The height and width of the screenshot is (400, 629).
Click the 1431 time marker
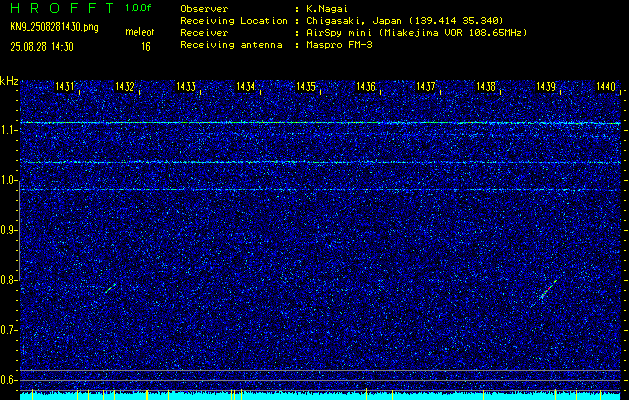pos(65,86)
